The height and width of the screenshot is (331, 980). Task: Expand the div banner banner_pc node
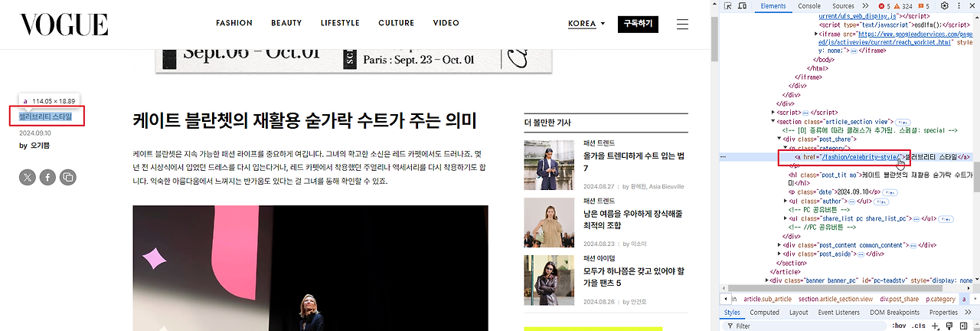(x=766, y=280)
